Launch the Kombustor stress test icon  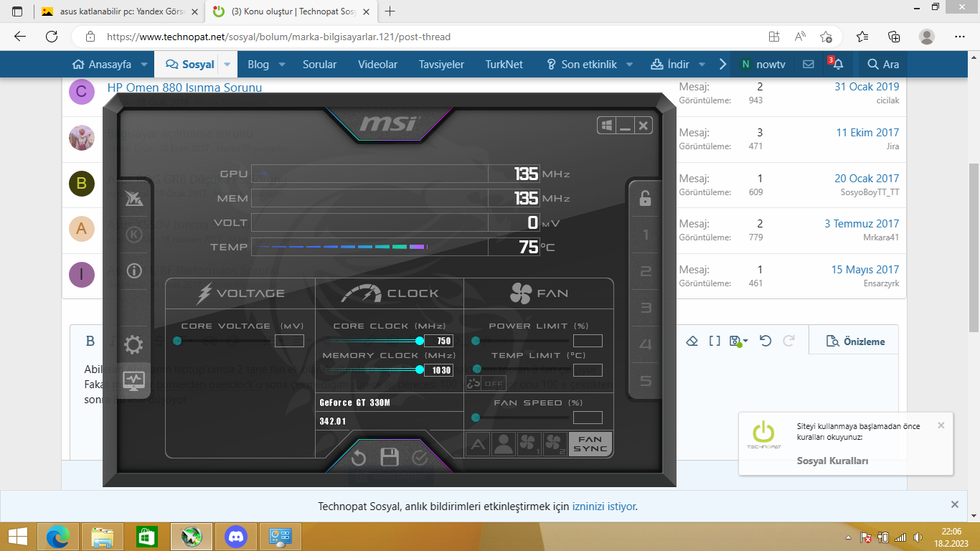tap(133, 235)
